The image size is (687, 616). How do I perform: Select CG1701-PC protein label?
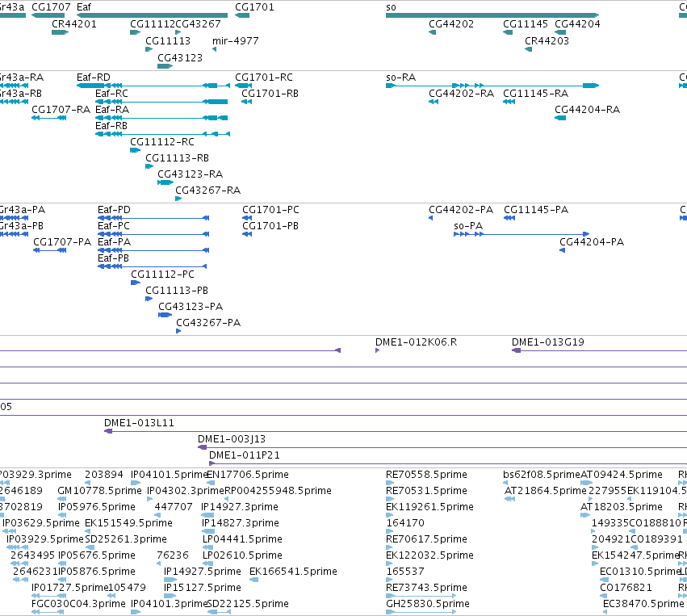(x=270, y=210)
